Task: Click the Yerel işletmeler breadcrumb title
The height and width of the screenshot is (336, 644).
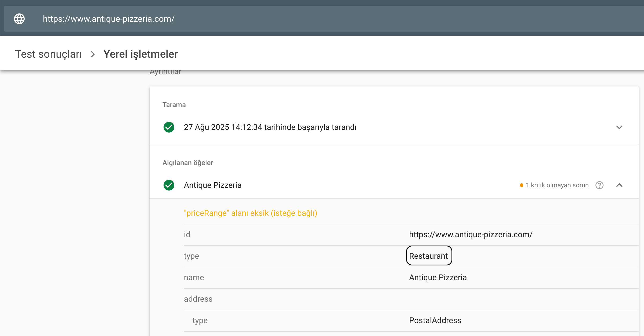Action: tap(141, 54)
